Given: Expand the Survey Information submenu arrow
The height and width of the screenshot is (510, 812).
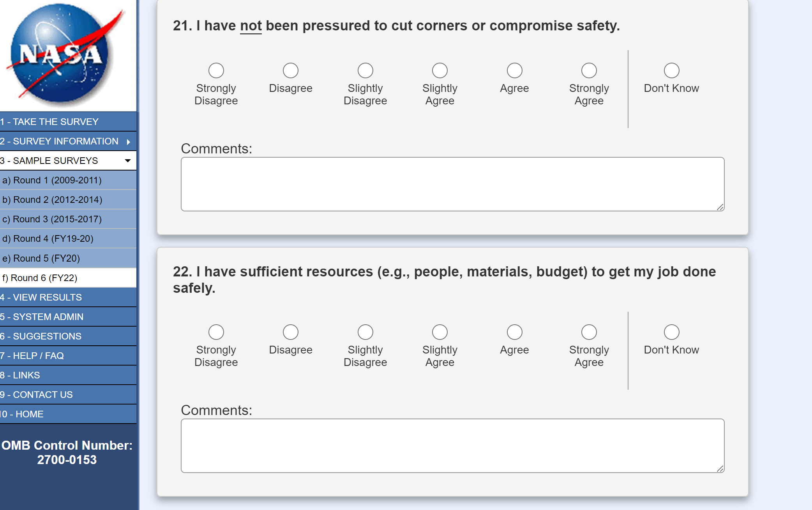Looking at the screenshot, I should (x=128, y=142).
